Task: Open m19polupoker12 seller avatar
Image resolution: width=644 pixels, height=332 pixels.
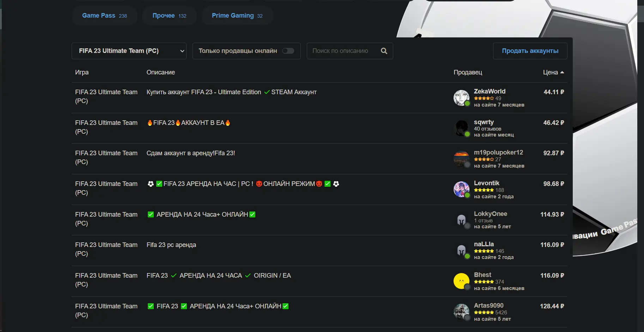Action: pyautogui.click(x=461, y=159)
